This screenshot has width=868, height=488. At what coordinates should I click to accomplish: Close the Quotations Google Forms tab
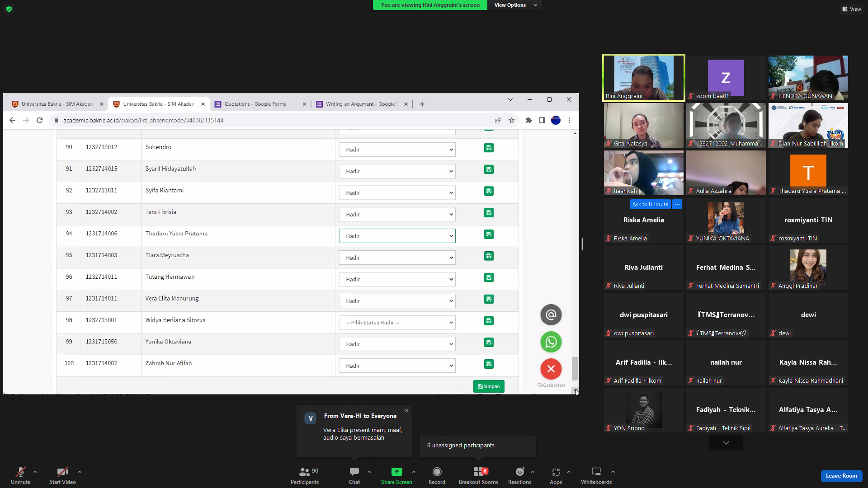(x=304, y=104)
